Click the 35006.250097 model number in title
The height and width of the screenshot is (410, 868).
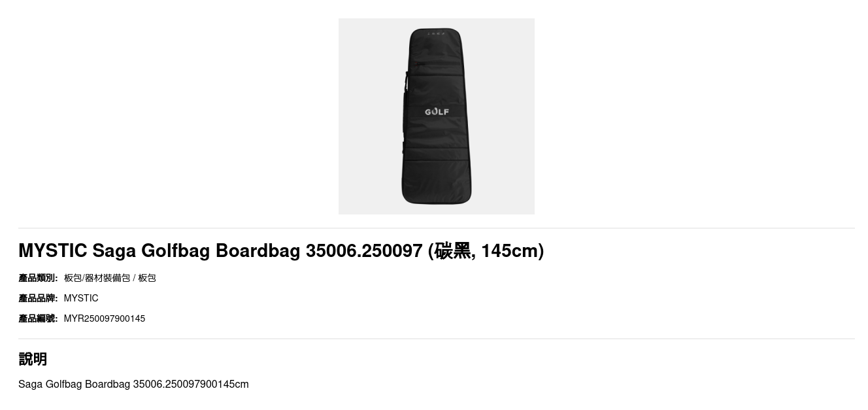[364, 250]
